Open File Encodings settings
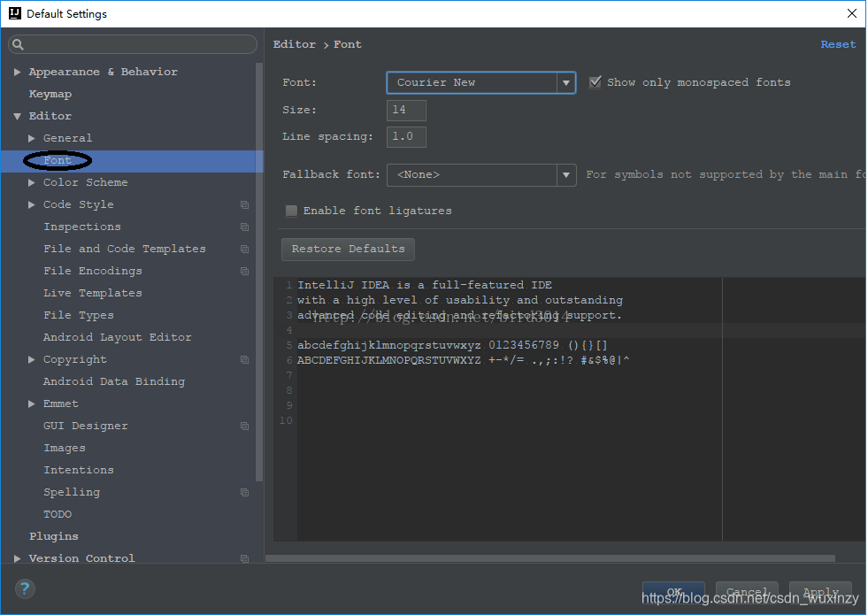The height and width of the screenshot is (615, 868). pos(93,272)
